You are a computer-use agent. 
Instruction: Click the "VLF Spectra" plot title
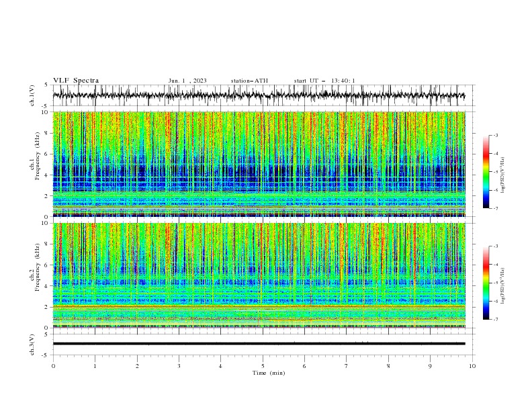pyautogui.click(x=76, y=81)
